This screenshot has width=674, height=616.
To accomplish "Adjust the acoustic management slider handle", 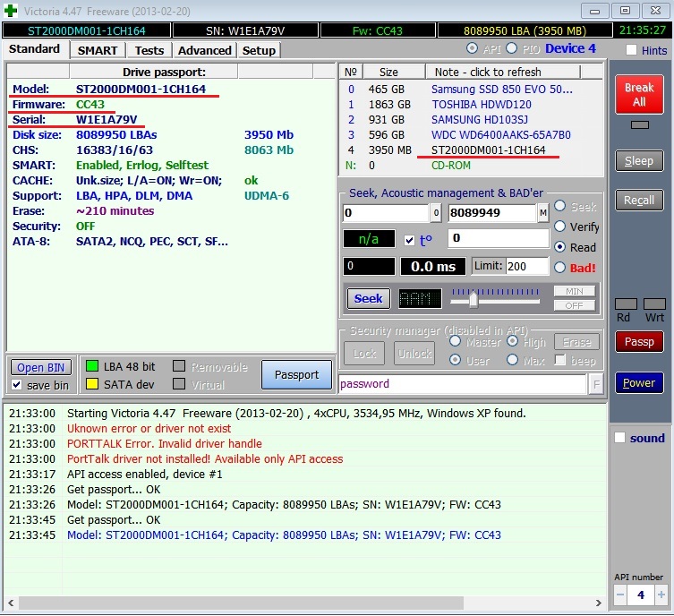I will tap(474, 299).
